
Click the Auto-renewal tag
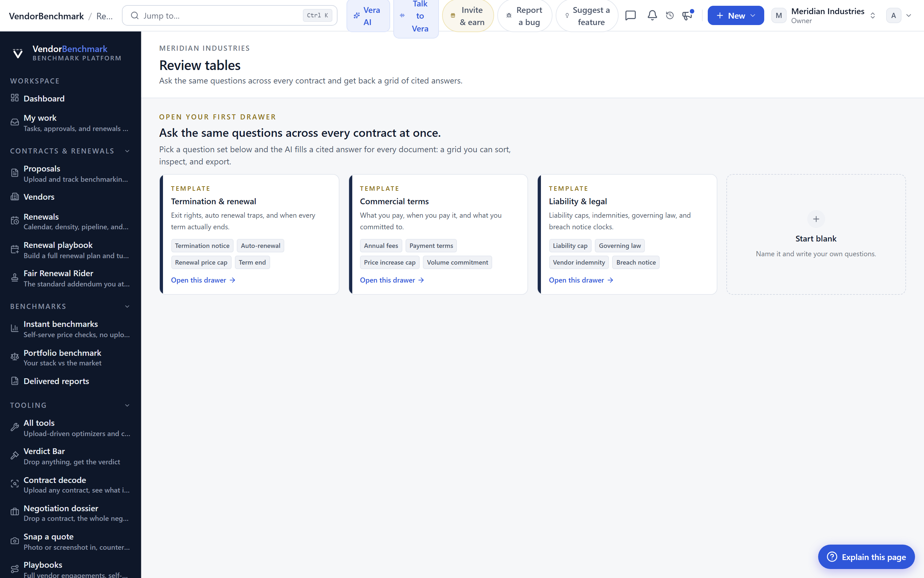[261, 245]
